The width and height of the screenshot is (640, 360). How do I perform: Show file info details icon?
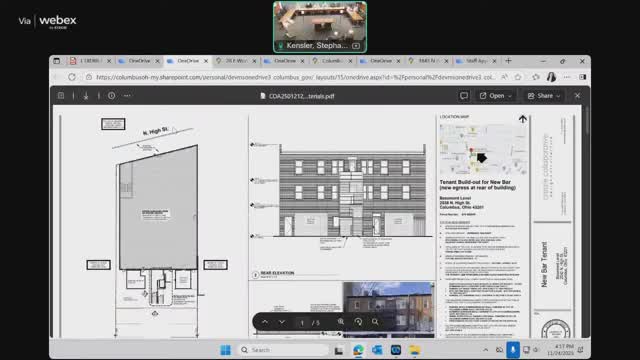click(x=111, y=96)
